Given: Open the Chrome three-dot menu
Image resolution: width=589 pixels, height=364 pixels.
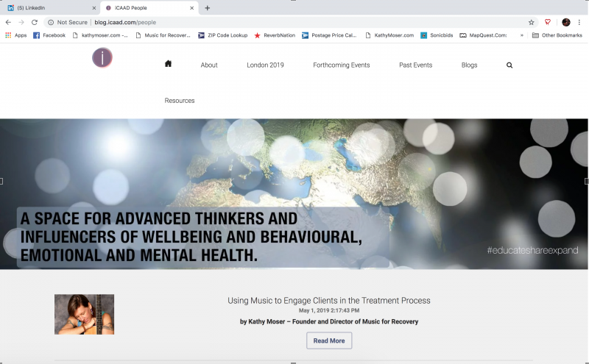Looking at the screenshot, I should click(x=579, y=22).
